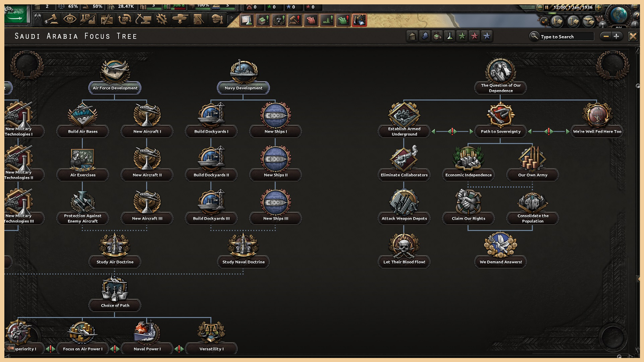This screenshot has height=362, width=644.
Task: Click the green chart alert
Action: pyautogui.click(x=327, y=20)
